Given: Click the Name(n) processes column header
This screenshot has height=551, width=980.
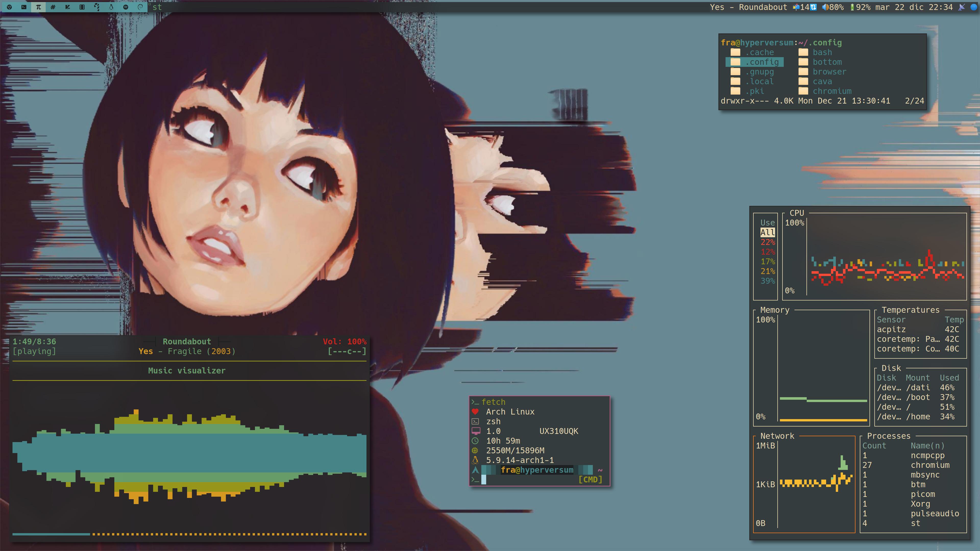Looking at the screenshot, I should click(927, 445).
